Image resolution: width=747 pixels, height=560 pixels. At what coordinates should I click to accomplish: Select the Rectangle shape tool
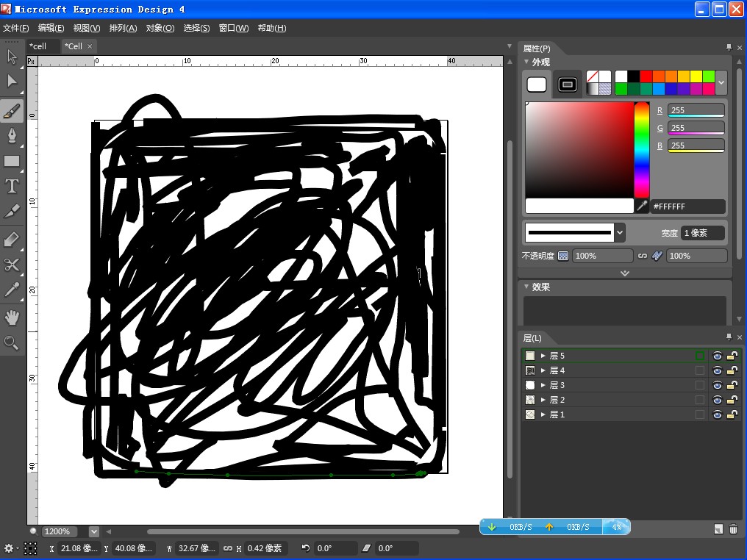coord(12,162)
